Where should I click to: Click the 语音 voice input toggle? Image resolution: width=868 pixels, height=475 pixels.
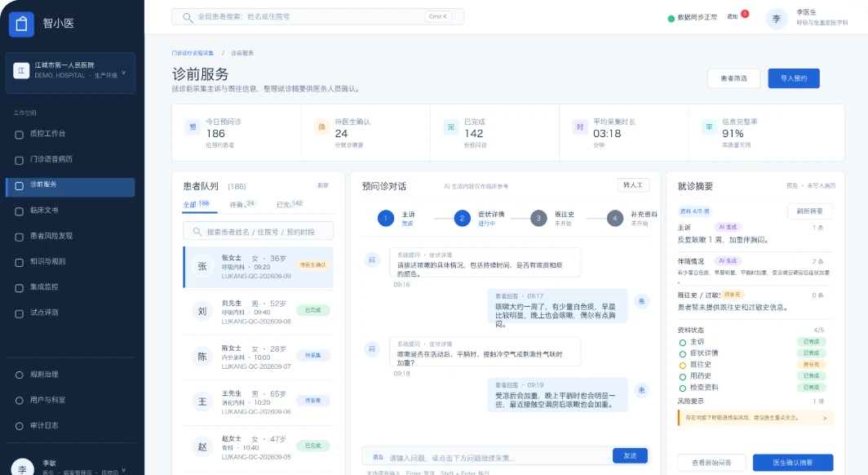click(378, 457)
